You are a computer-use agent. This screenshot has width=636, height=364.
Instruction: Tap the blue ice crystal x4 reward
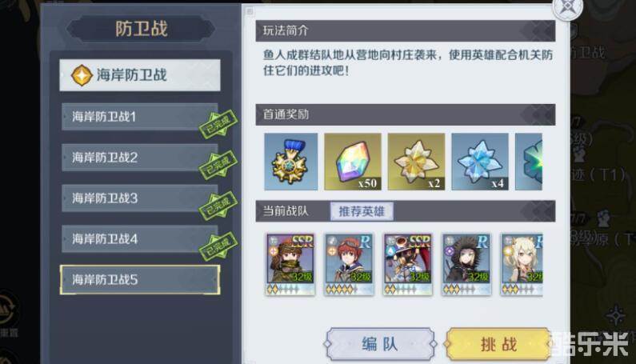point(480,162)
